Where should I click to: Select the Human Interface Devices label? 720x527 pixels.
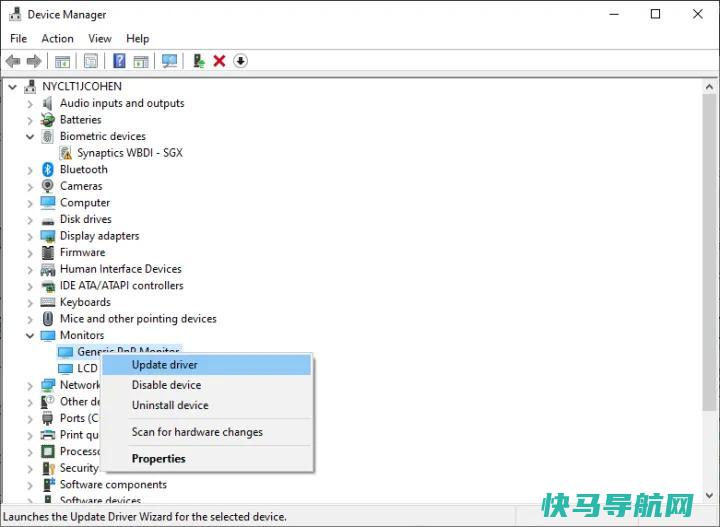pyautogui.click(x=121, y=269)
